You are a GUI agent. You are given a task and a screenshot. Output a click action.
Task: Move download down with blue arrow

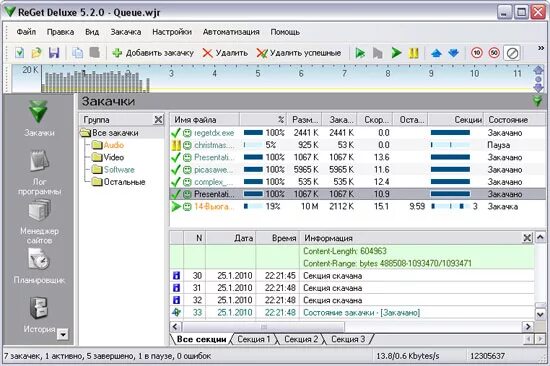pyautogui.click(x=453, y=53)
